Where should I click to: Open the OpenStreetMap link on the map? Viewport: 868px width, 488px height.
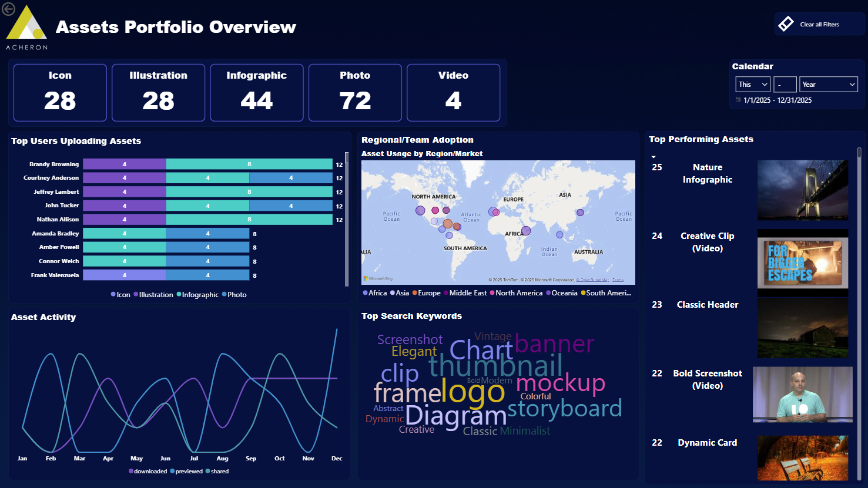[x=592, y=280]
